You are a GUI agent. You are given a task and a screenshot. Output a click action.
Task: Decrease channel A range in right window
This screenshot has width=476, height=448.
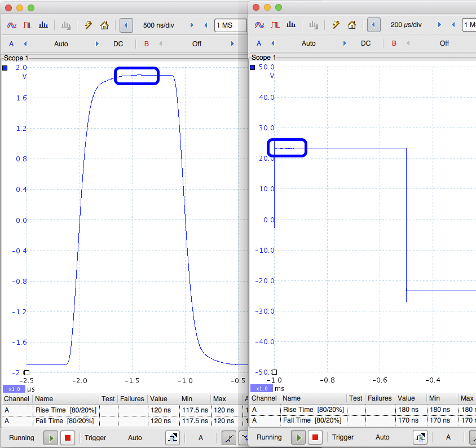pos(273,43)
